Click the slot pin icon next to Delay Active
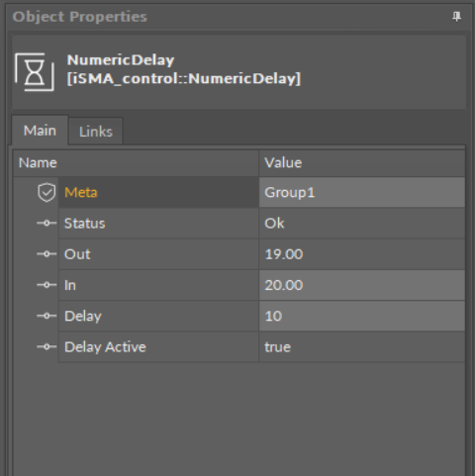This screenshot has width=475, height=476. pyautogui.click(x=47, y=346)
